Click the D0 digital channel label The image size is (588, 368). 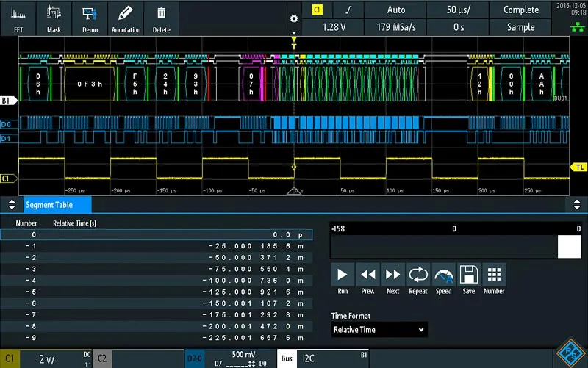pyautogui.click(x=7, y=124)
